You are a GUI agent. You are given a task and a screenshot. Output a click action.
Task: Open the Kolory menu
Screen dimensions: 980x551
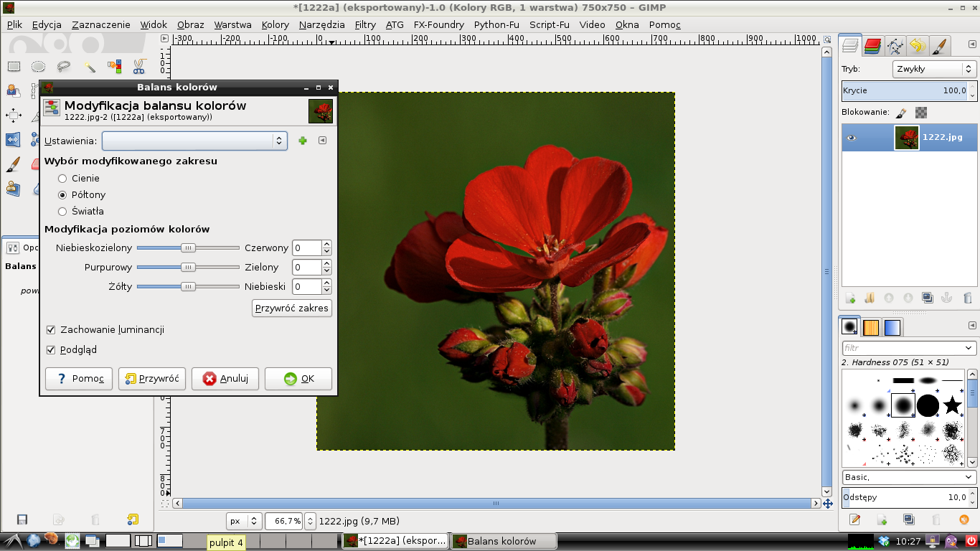tap(275, 24)
